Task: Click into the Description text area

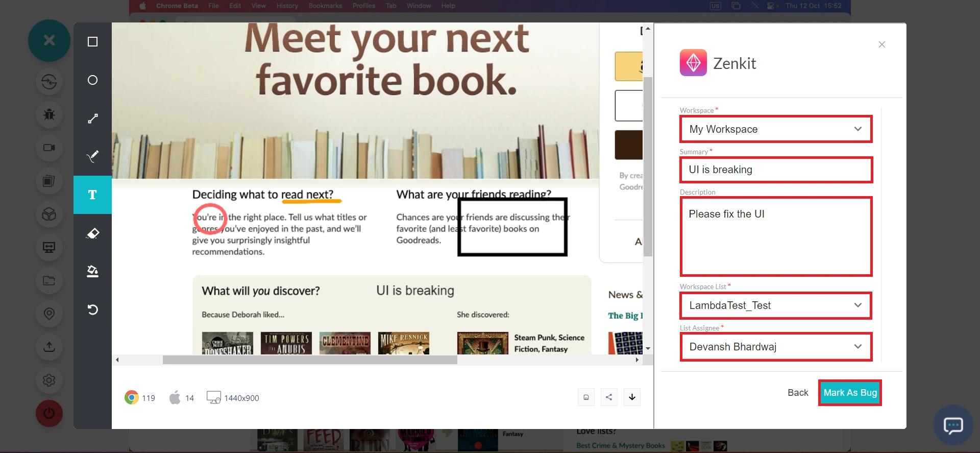Action: tap(775, 236)
